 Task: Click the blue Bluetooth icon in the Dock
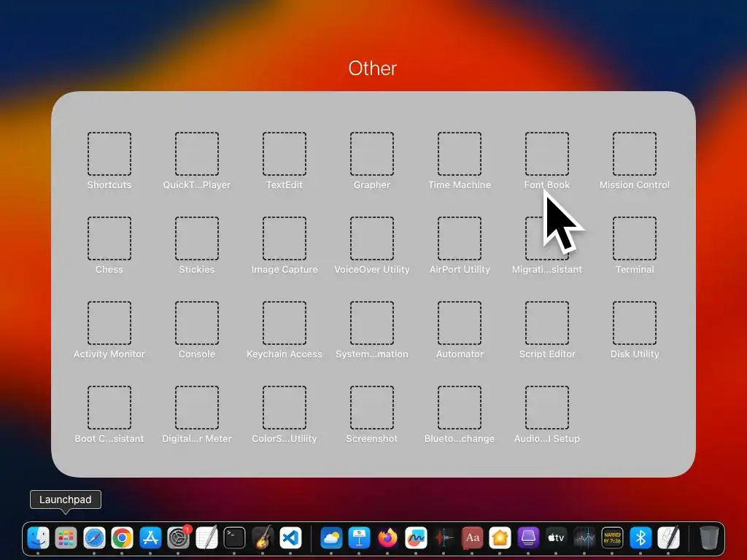click(x=640, y=538)
